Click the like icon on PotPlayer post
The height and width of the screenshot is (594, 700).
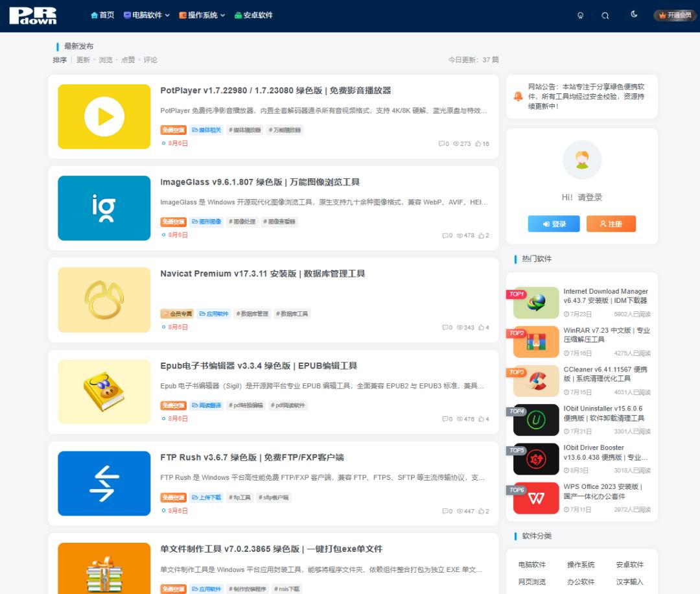(478, 144)
